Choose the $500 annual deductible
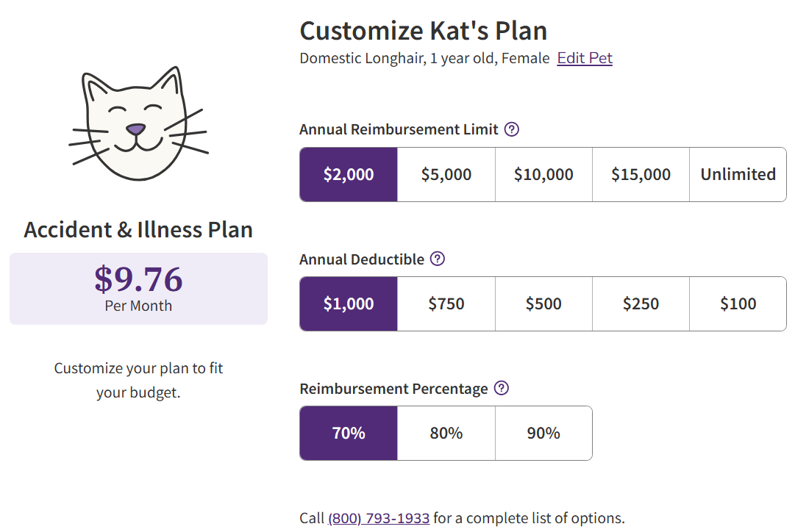795x532 pixels. pos(543,303)
